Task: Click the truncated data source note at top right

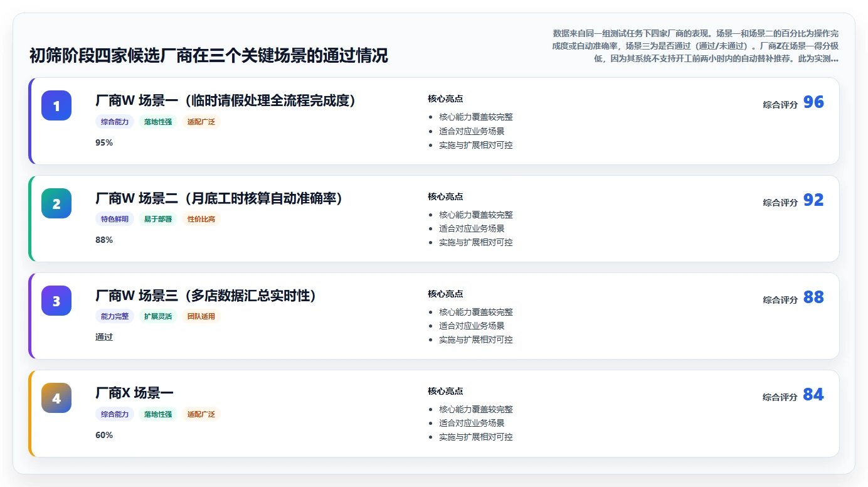Action: coord(695,46)
